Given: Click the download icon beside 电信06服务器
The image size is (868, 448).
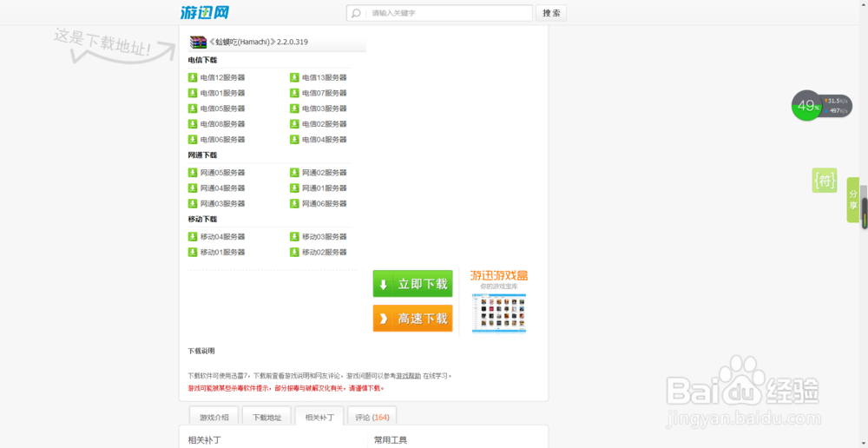Looking at the screenshot, I should point(193,140).
